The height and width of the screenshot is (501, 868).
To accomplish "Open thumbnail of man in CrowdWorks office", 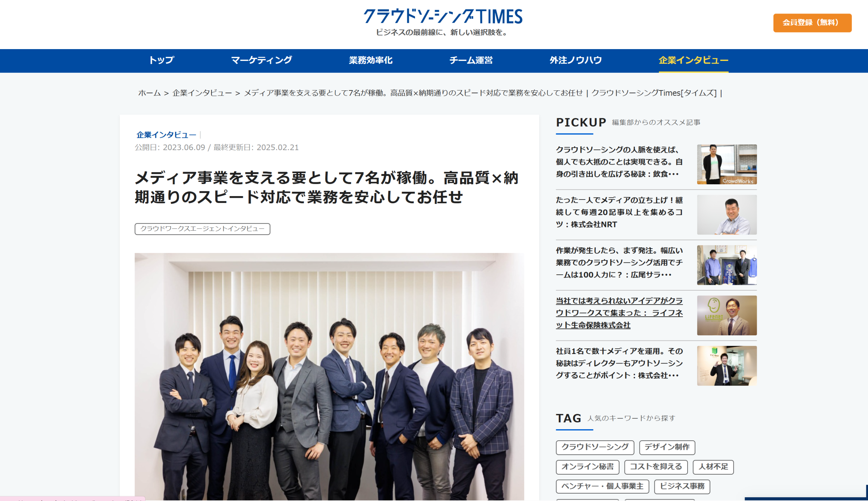I will click(x=727, y=165).
